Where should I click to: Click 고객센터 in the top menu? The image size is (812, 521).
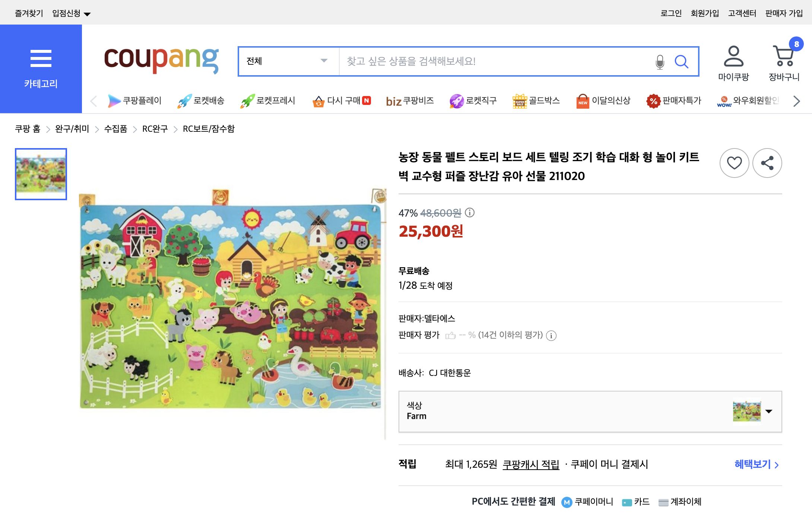click(742, 13)
